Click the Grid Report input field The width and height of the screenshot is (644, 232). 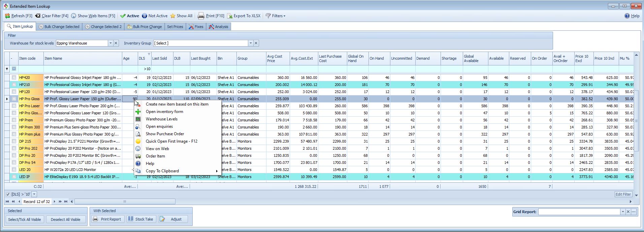pos(579,212)
